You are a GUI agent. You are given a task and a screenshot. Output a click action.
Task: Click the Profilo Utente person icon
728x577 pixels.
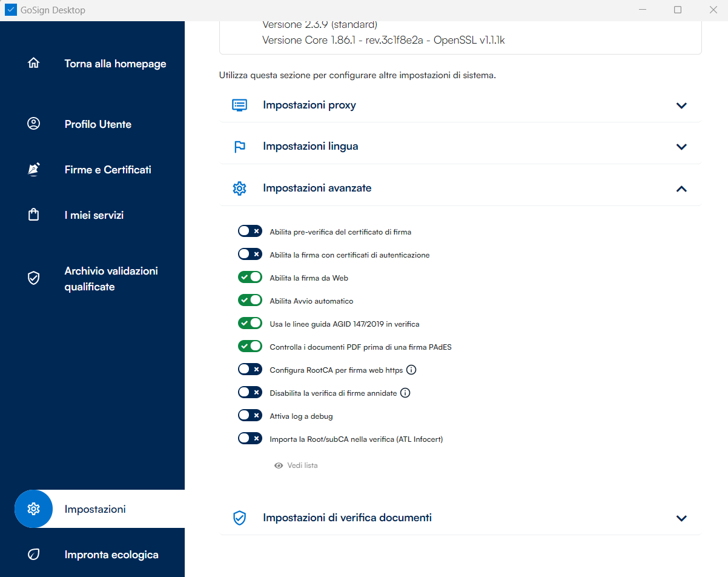[34, 124]
